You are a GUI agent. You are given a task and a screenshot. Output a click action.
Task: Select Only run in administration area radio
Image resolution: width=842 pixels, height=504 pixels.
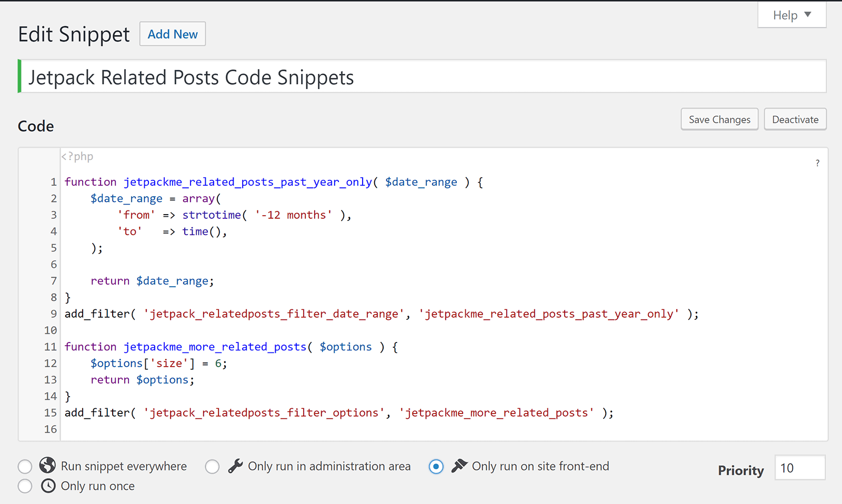point(212,467)
